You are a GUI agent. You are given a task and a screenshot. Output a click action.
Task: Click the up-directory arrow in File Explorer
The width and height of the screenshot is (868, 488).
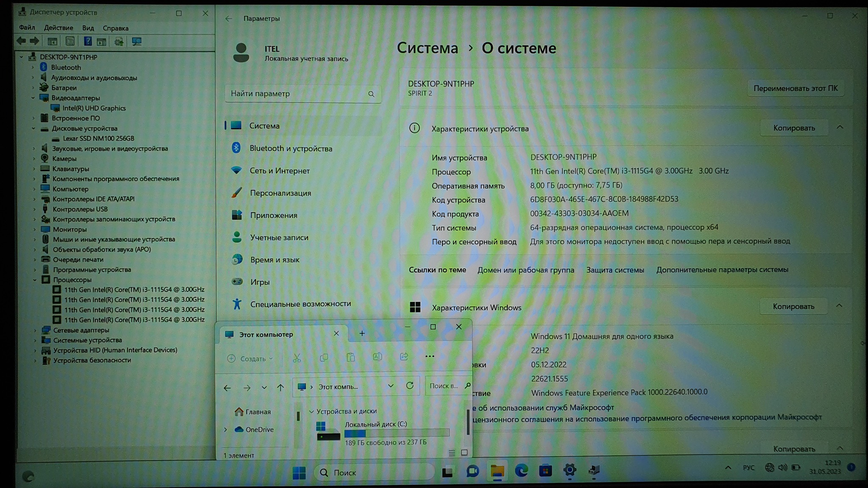[x=280, y=387]
